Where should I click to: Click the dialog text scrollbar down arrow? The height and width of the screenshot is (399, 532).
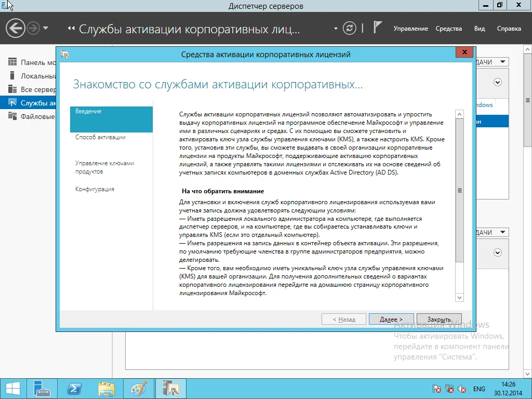coord(459,298)
